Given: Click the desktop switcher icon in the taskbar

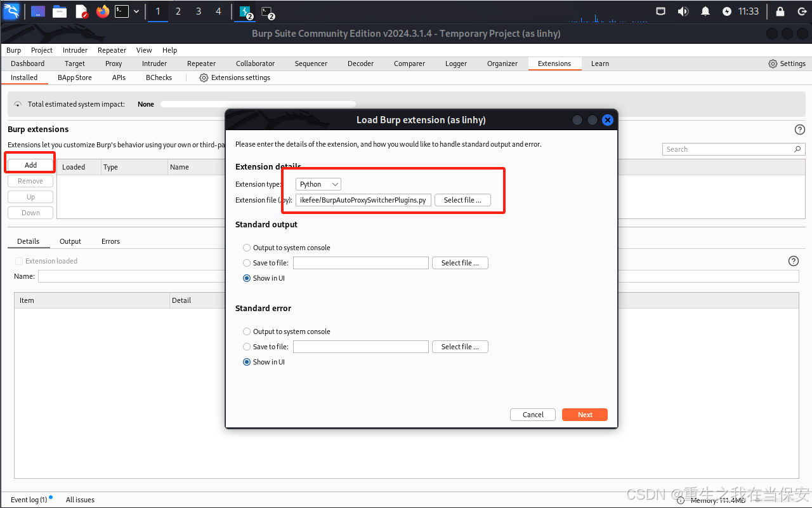Looking at the screenshot, I should [38, 11].
